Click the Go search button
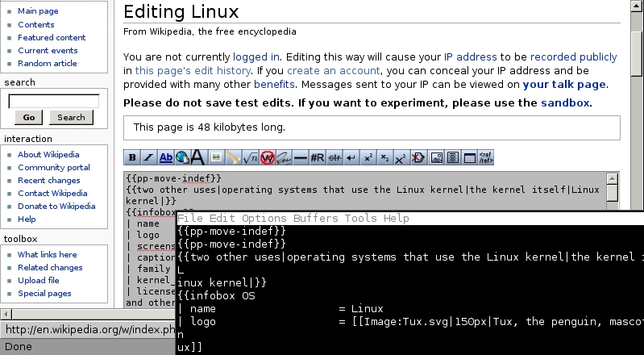This screenshot has height=355, width=644. point(28,118)
